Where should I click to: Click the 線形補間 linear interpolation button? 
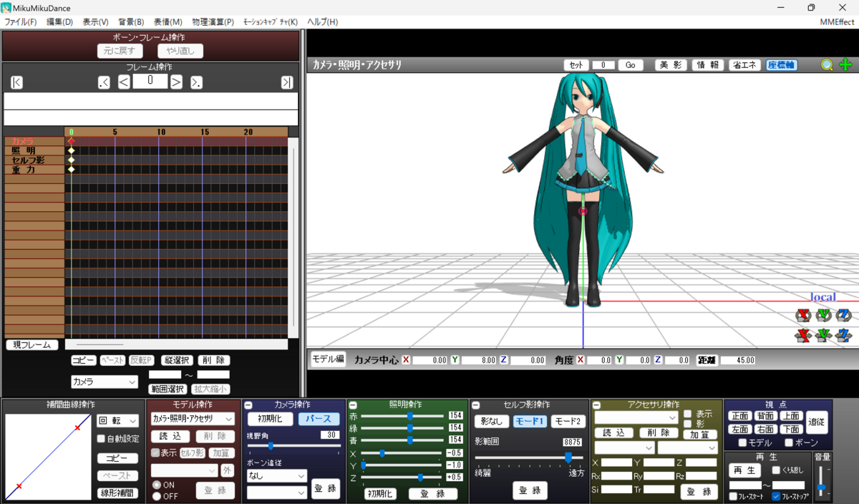(117, 493)
